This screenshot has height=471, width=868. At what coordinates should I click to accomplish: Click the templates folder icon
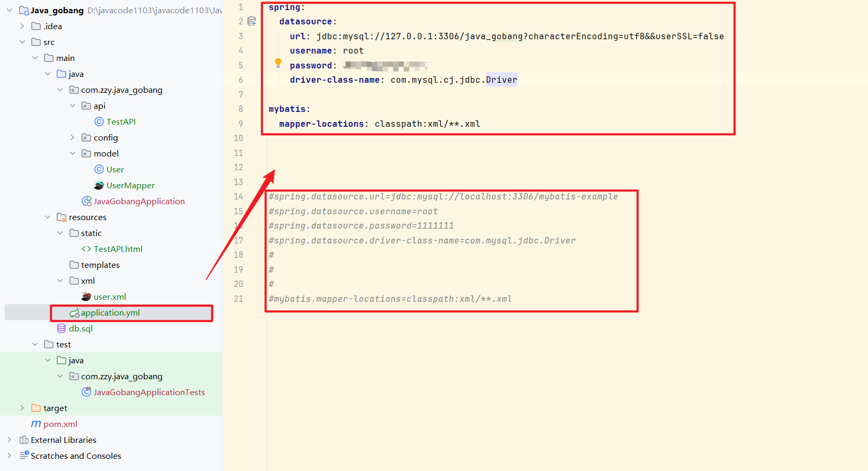pyautogui.click(x=74, y=265)
